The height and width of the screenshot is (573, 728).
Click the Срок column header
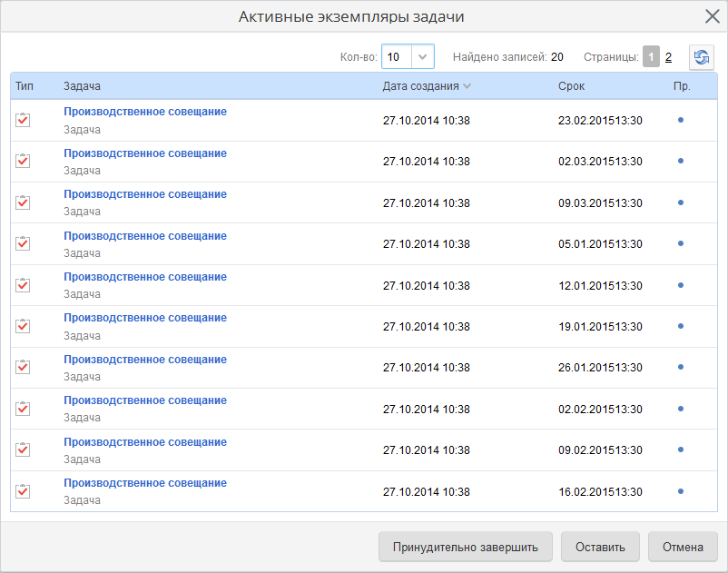tap(572, 86)
